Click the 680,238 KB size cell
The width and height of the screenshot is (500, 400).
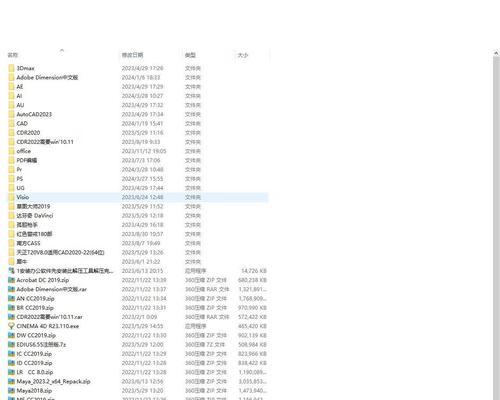pyautogui.click(x=252, y=280)
